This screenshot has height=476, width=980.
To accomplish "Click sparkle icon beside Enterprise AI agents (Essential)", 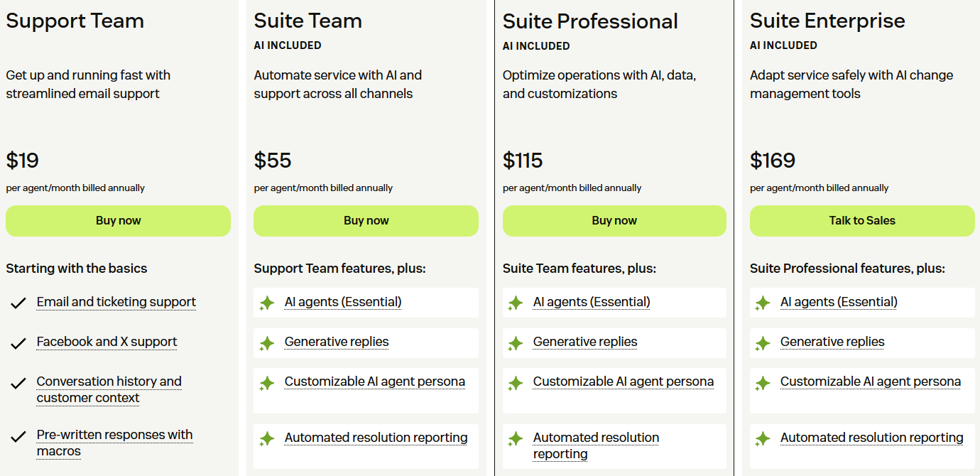I will click(x=763, y=303).
